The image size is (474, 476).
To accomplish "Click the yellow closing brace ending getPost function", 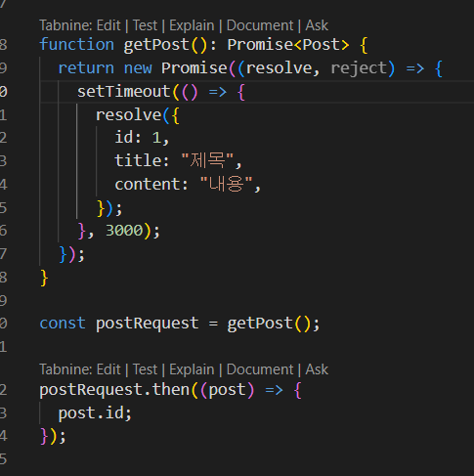I will (x=44, y=279).
